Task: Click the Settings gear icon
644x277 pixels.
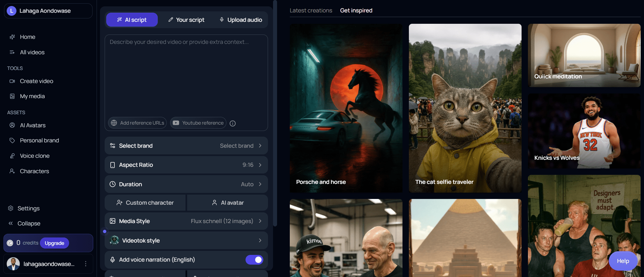Action: click(10, 208)
